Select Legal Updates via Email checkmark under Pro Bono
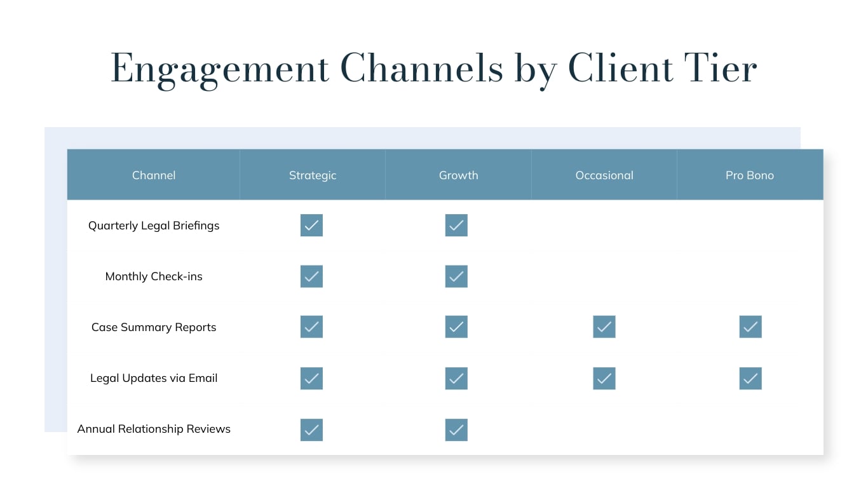868x488 pixels. 750,378
